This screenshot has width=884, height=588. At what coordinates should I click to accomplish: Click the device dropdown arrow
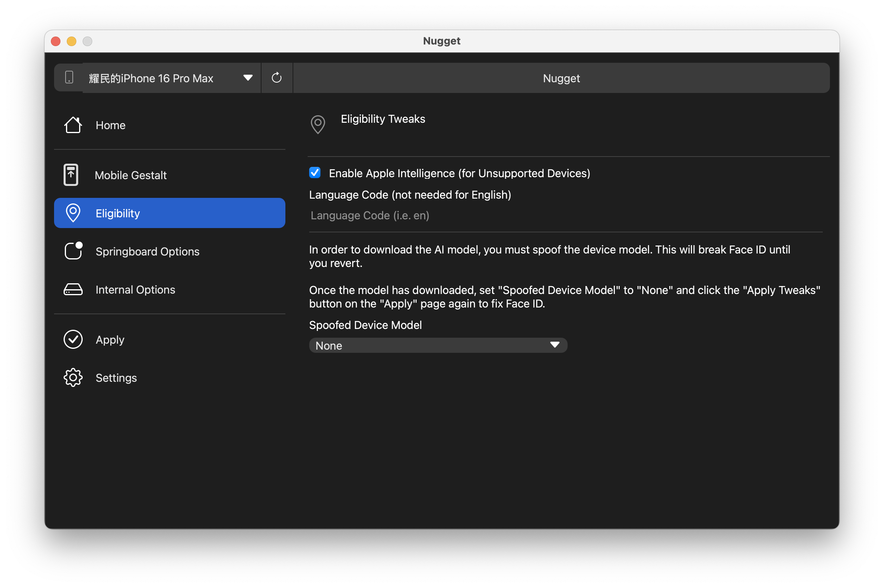(x=248, y=78)
